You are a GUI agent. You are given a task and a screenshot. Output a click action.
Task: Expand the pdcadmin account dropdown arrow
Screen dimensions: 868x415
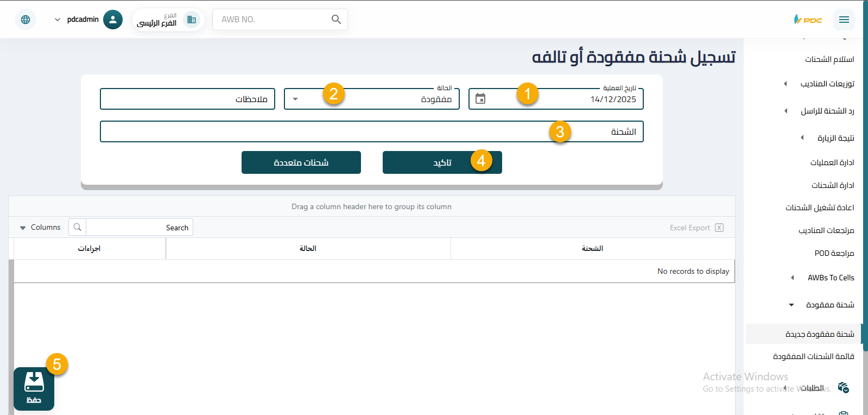[x=58, y=20]
